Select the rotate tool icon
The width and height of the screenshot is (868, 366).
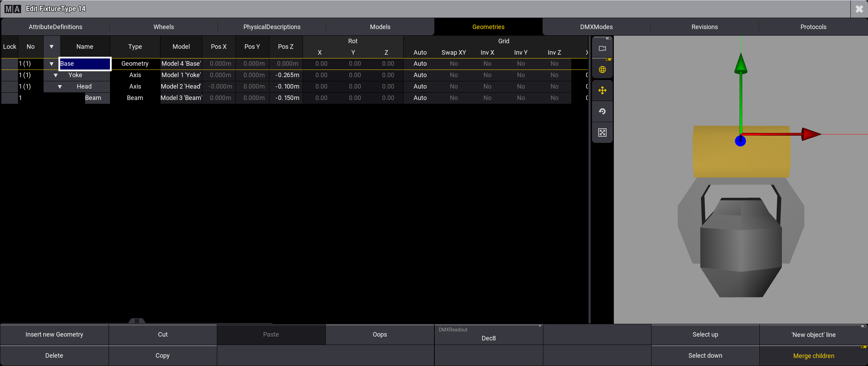(x=602, y=111)
